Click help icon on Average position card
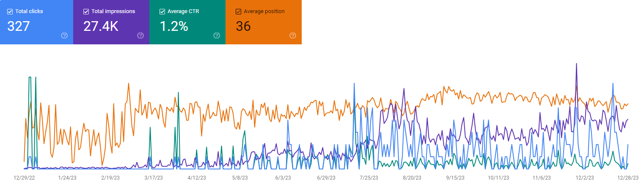 coord(293,35)
